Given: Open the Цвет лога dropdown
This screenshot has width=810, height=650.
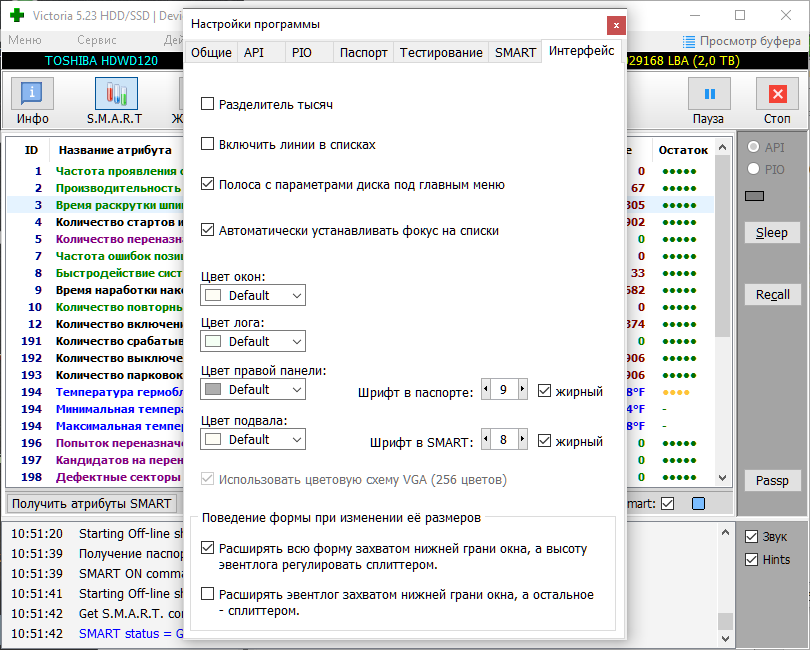Looking at the screenshot, I should click(x=253, y=341).
